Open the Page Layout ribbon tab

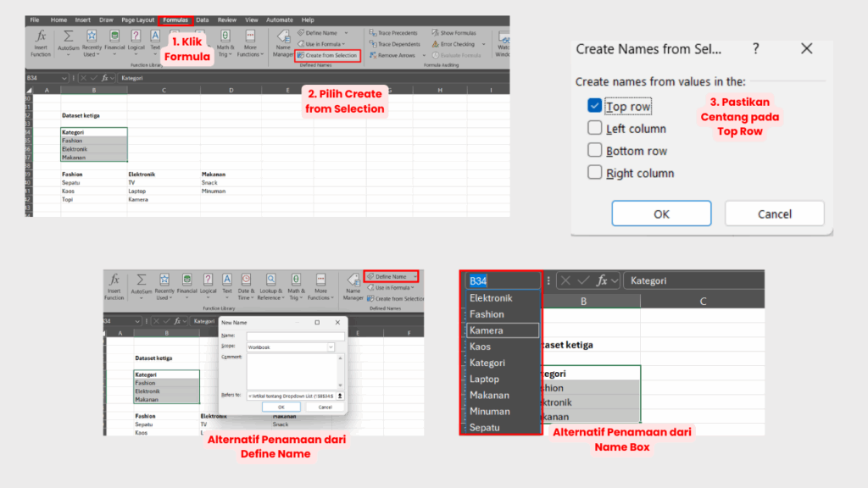point(138,19)
